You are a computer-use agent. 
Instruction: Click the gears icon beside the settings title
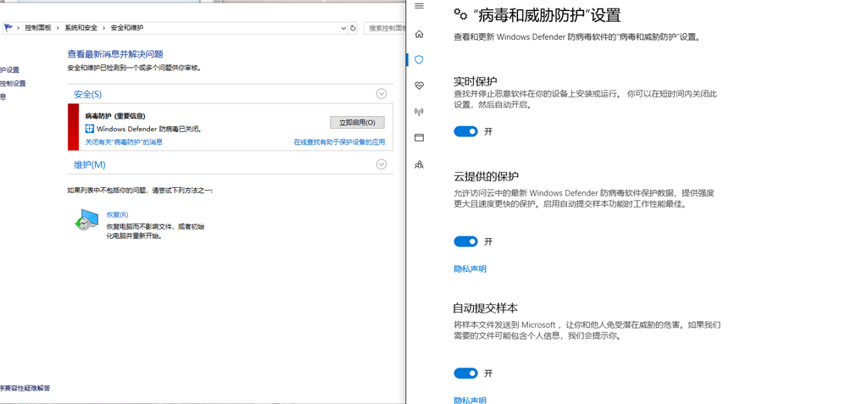(x=460, y=14)
